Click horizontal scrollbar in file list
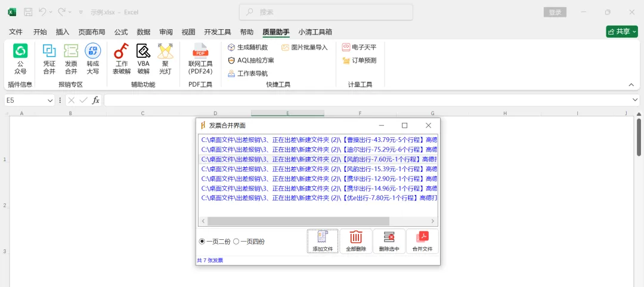This screenshot has width=644, height=287. tap(298, 221)
